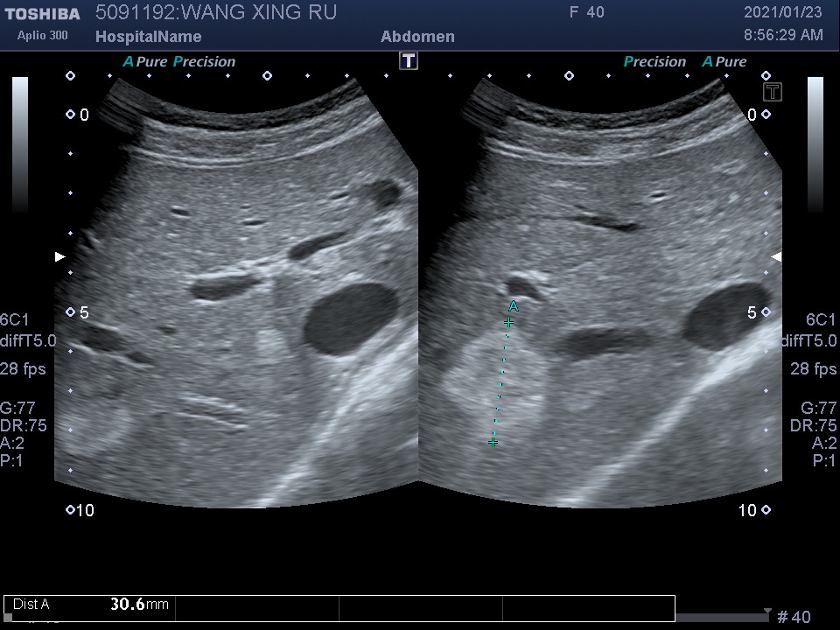Toggle Precision label on the left image
This screenshot has height=630, width=840.
205,62
